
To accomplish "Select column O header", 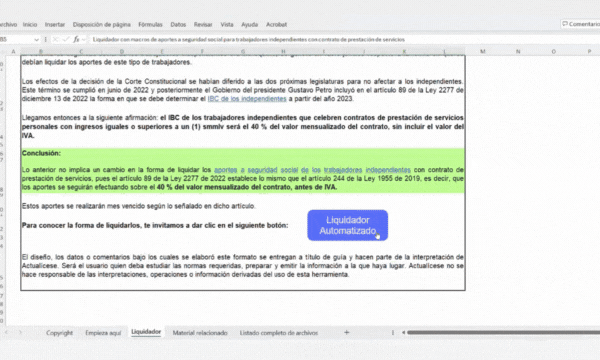I will (x=553, y=51).
